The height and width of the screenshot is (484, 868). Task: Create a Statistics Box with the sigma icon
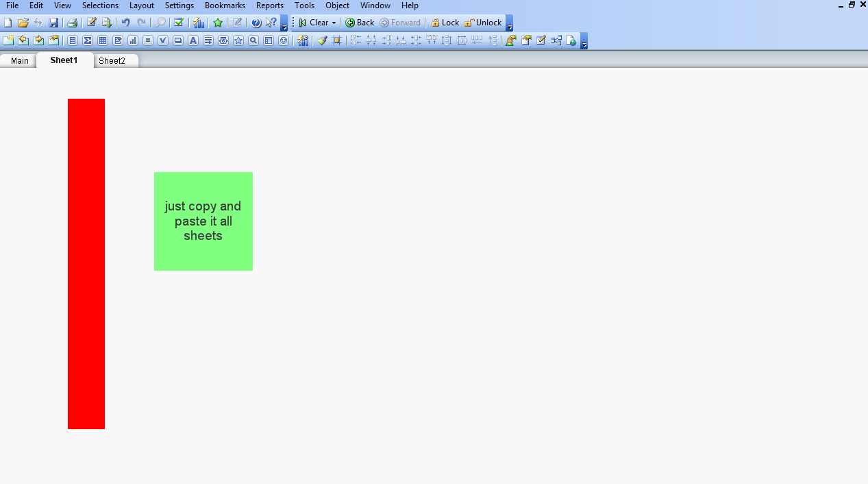tap(88, 40)
